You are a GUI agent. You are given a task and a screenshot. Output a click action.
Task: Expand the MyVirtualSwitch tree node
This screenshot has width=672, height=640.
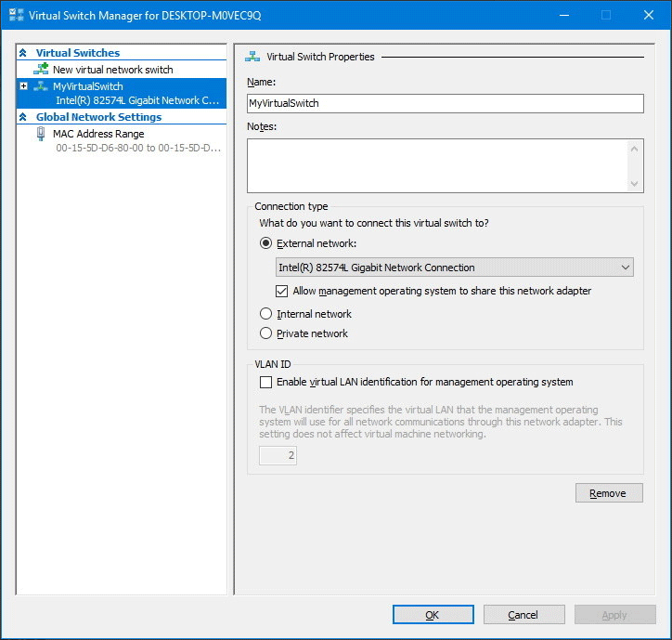23,86
